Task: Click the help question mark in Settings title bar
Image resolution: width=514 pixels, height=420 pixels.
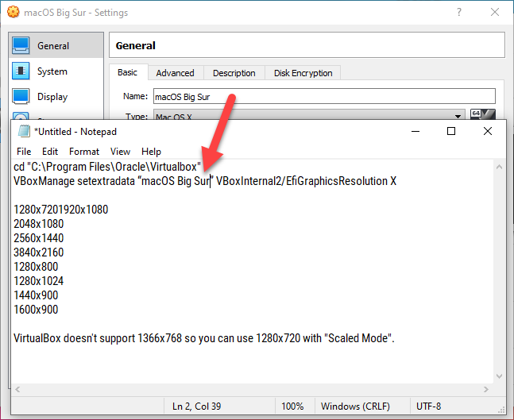Action: [459, 13]
